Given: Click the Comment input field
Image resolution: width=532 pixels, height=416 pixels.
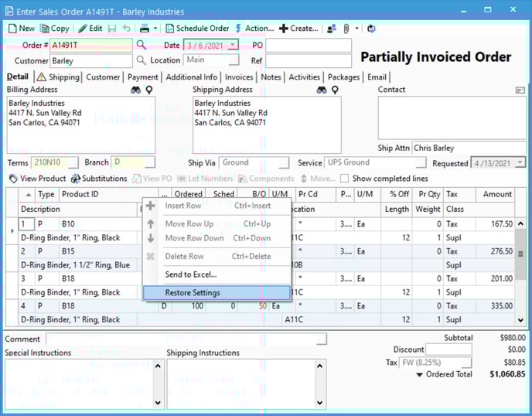Looking at the screenshot, I should coord(186,339).
